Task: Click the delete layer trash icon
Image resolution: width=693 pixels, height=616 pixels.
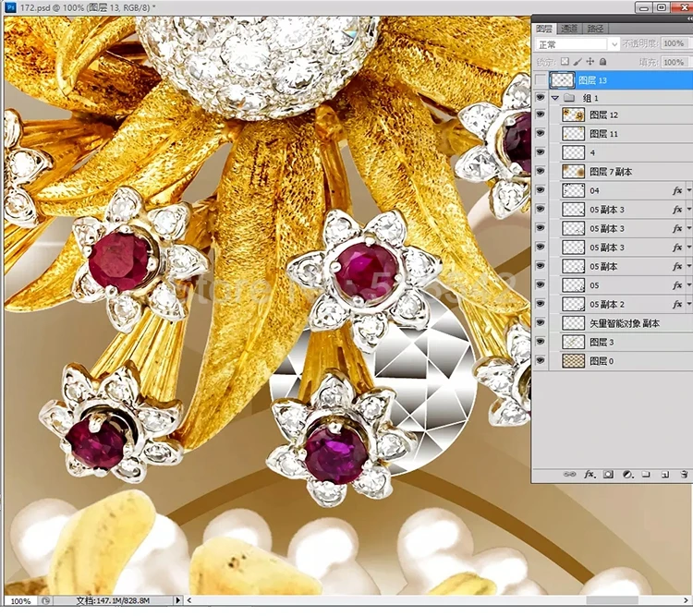Action: pos(683,474)
